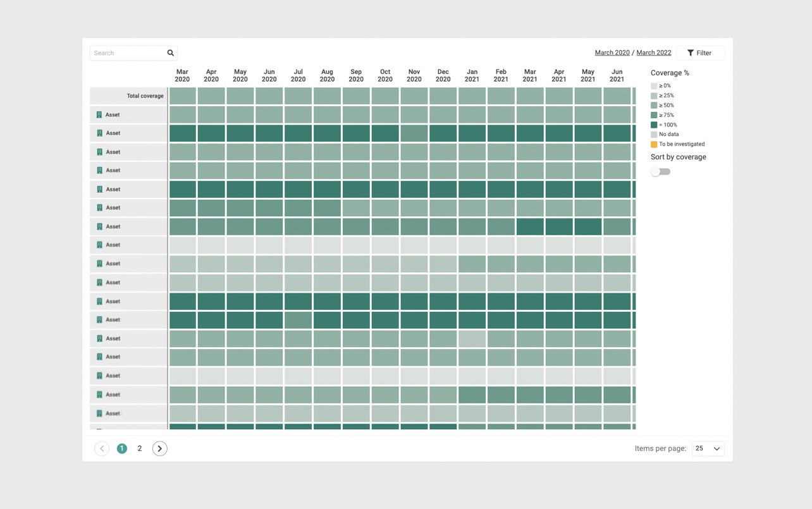Switch to page 2
812x509 pixels.
click(x=140, y=448)
